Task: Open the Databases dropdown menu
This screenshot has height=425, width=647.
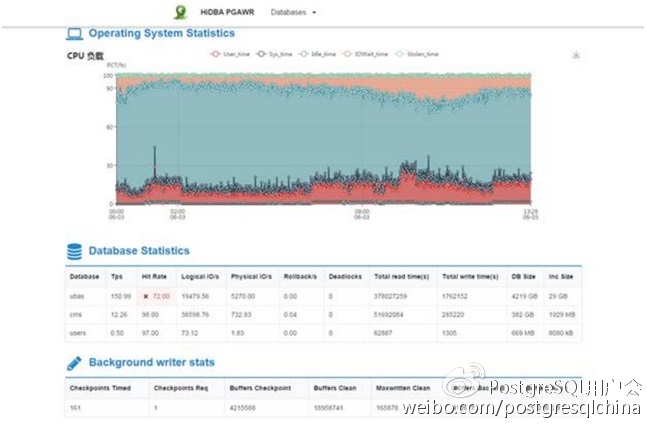Action: [294, 12]
